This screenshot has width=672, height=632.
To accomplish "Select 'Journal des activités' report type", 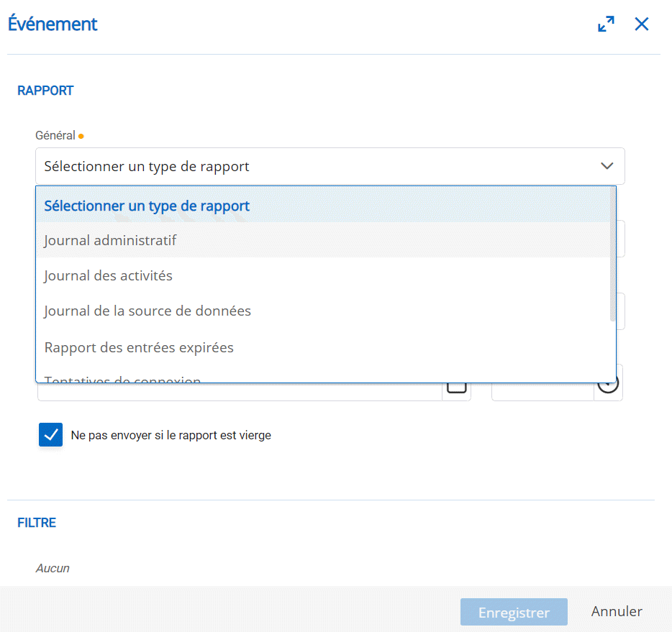I will [x=108, y=275].
